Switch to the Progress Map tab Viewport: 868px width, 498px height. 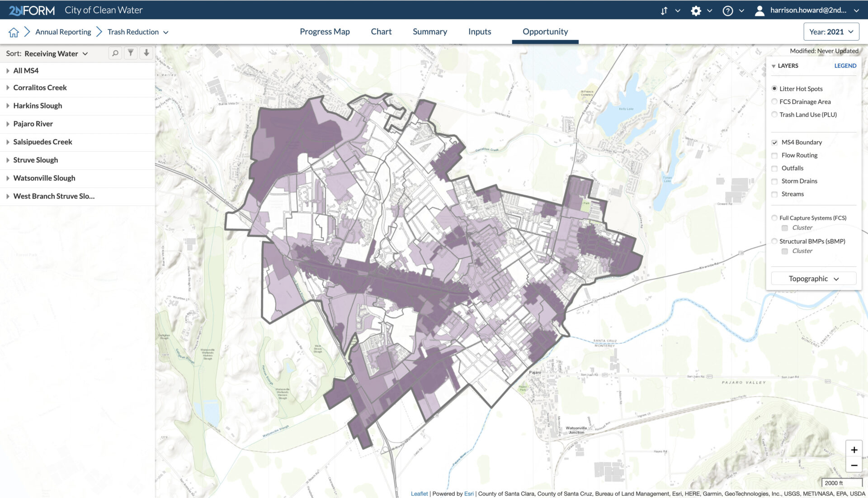tap(325, 31)
